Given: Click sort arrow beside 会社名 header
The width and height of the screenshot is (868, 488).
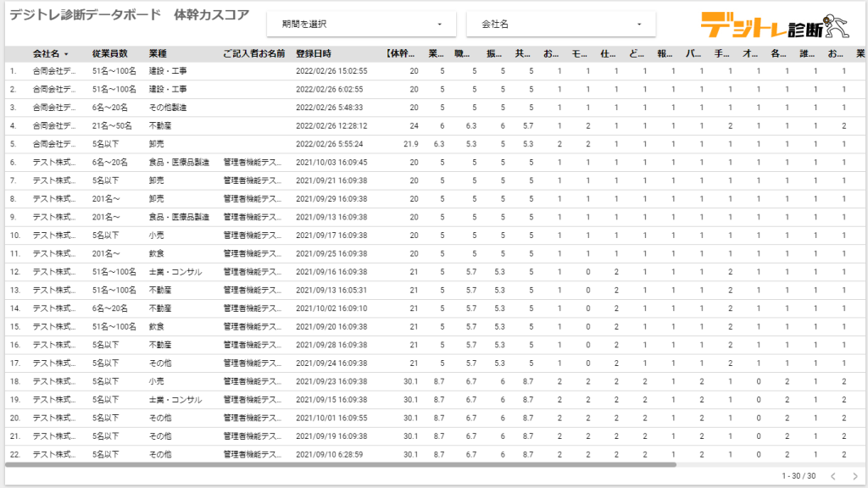Looking at the screenshot, I should pos(66,54).
